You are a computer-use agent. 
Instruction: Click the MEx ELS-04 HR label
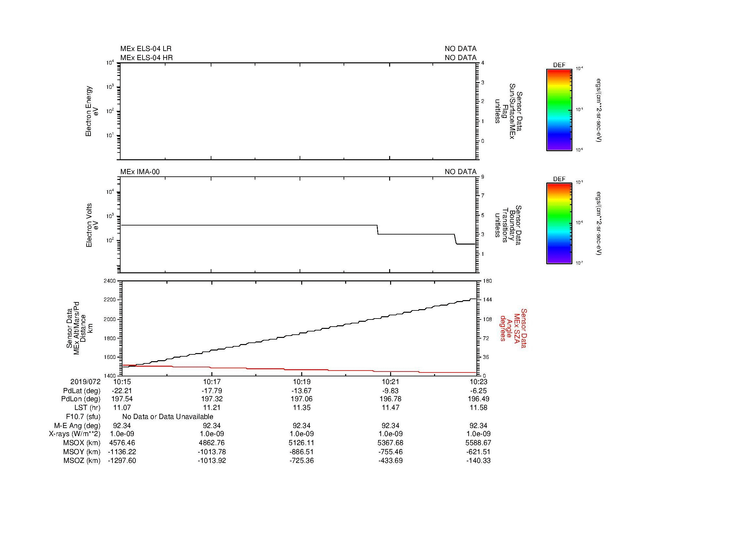[x=146, y=58]
